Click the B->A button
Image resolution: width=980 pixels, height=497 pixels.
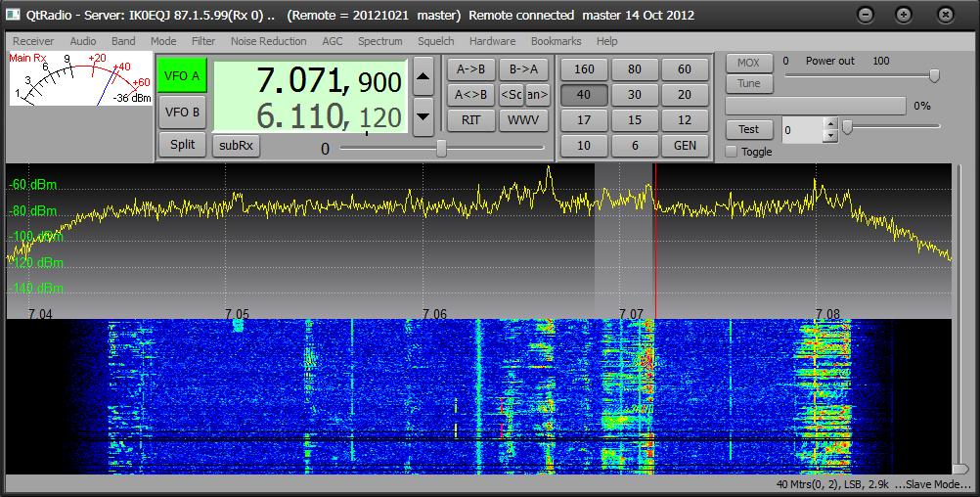[524, 68]
